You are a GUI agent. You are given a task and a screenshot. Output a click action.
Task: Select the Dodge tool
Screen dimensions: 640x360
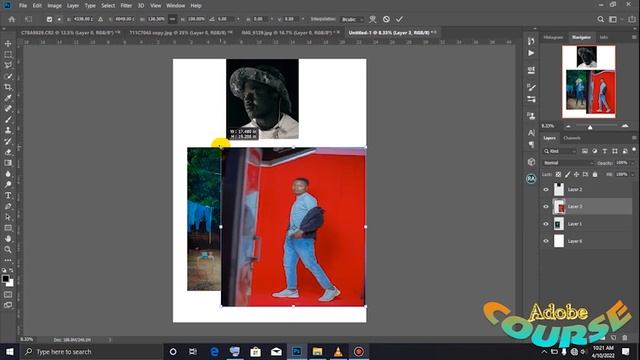[x=8, y=184]
